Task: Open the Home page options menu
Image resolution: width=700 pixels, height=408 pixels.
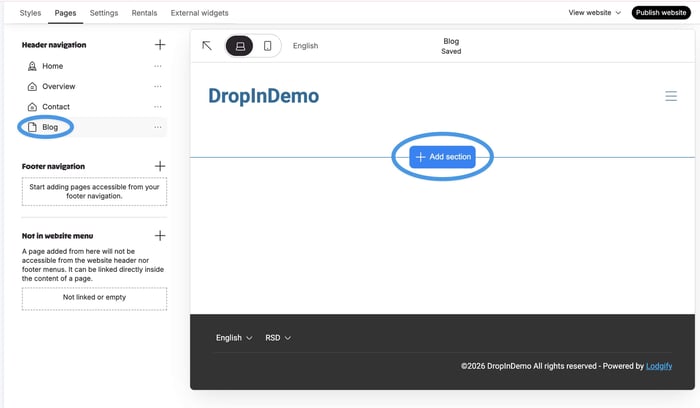Action: 158,66
